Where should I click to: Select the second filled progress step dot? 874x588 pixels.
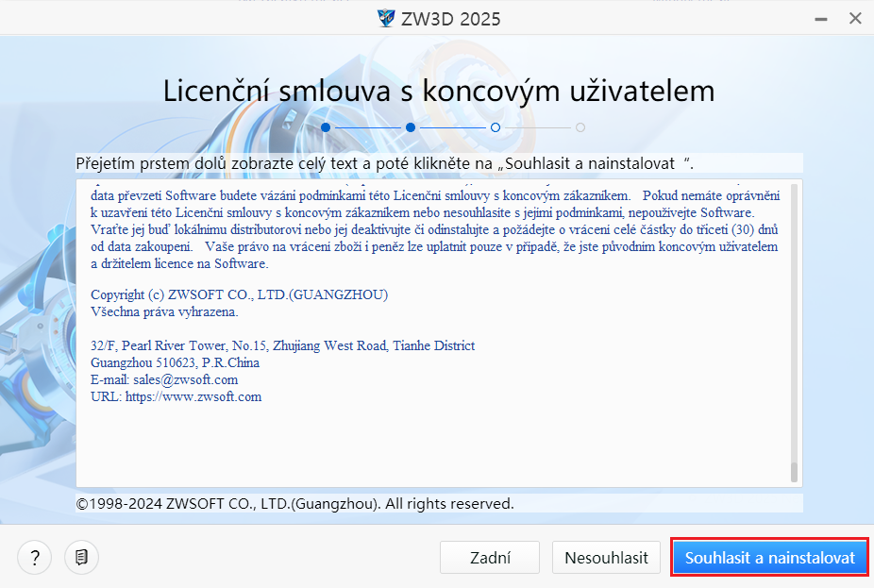(x=410, y=126)
